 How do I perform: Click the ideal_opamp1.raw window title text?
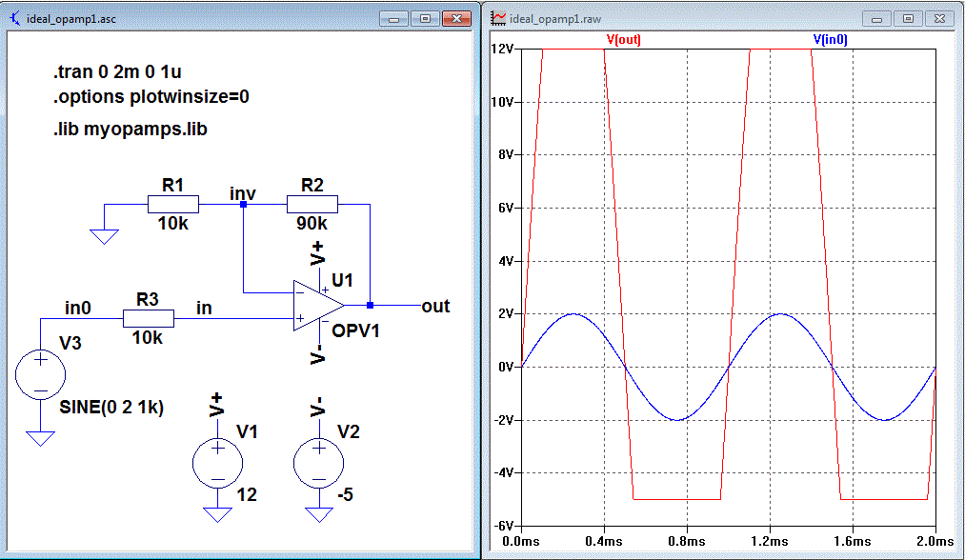(555, 19)
